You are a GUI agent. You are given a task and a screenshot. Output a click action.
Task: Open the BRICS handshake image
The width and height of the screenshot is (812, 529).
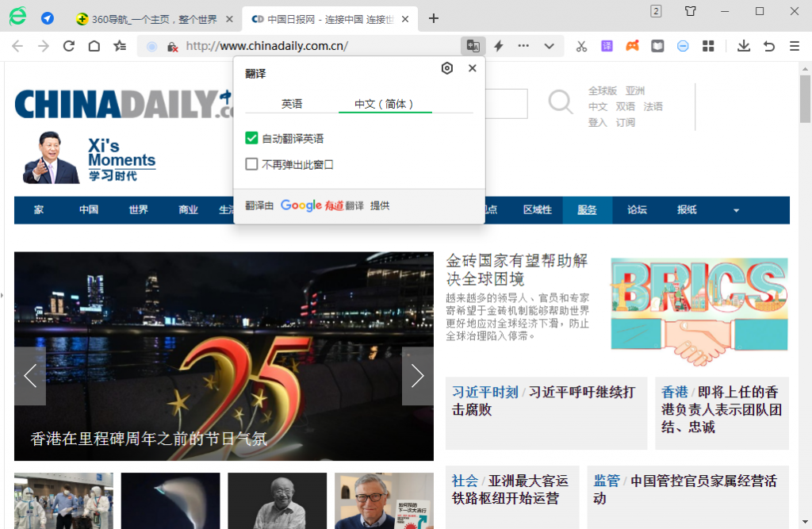699,310
